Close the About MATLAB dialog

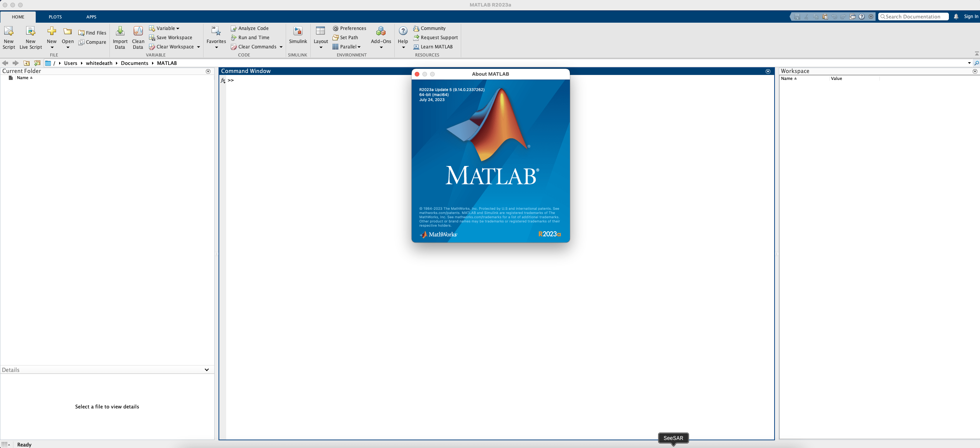pos(417,74)
